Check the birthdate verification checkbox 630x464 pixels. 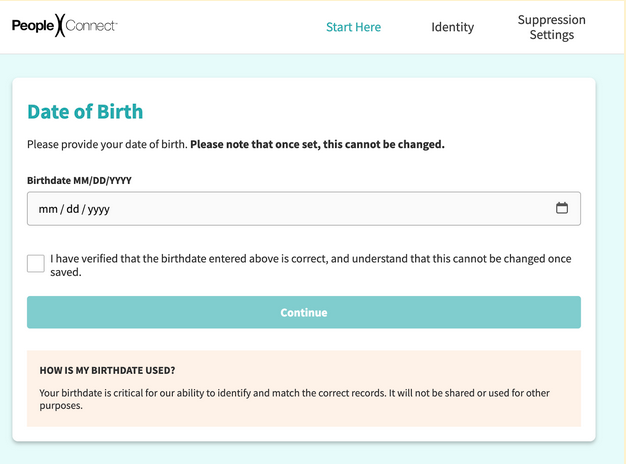click(36, 264)
